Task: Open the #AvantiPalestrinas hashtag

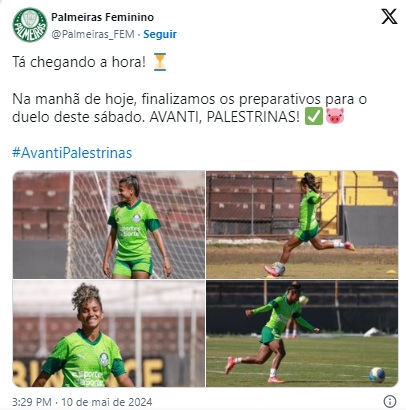Action: tap(72, 153)
